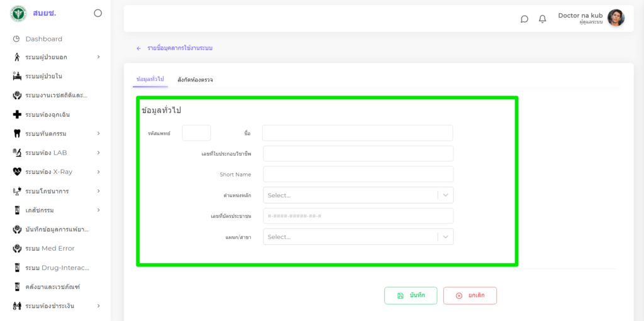The width and height of the screenshot is (644, 321).
Task: Click the chat message icon in header
Action: [x=525, y=19]
